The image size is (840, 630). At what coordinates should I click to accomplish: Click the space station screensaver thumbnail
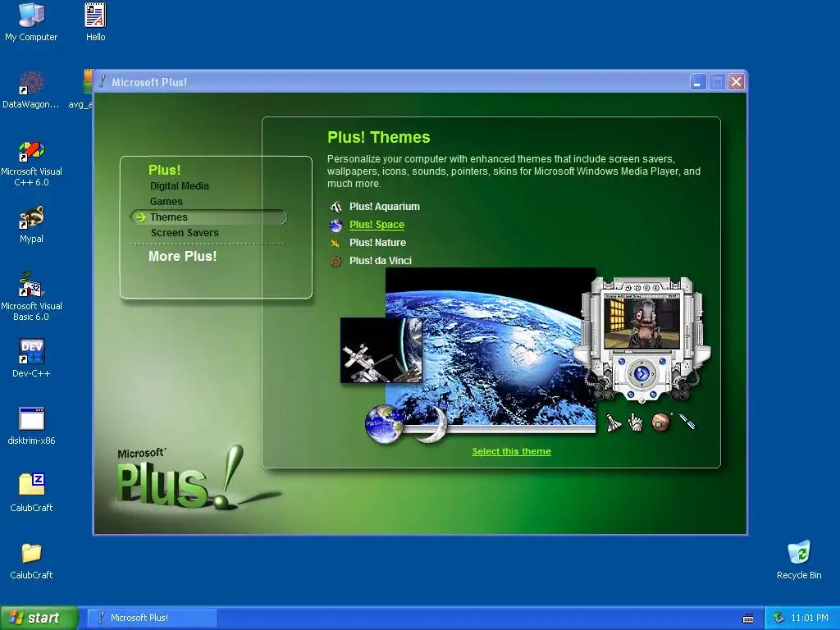(x=381, y=350)
